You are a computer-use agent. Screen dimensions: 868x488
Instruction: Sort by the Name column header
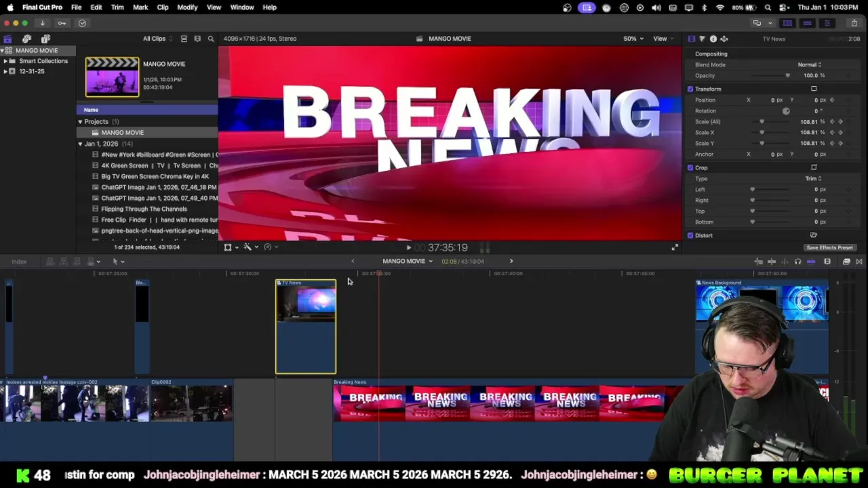(x=147, y=110)
